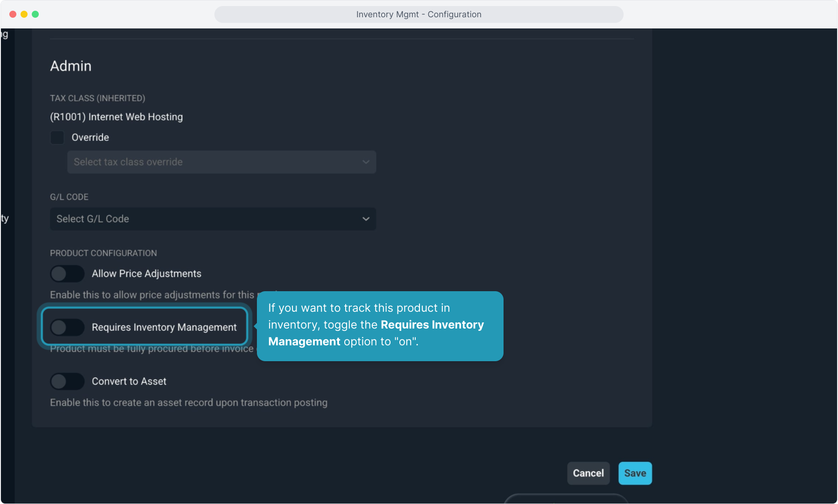This screenshot has height=504, width=838.
Task: Click the Requires Inventory Management label
Action: click(x=164, y=328)
